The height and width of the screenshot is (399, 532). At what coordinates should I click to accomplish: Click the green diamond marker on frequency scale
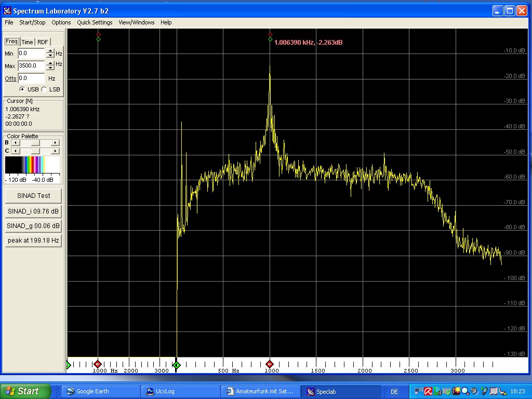point(177,365)
